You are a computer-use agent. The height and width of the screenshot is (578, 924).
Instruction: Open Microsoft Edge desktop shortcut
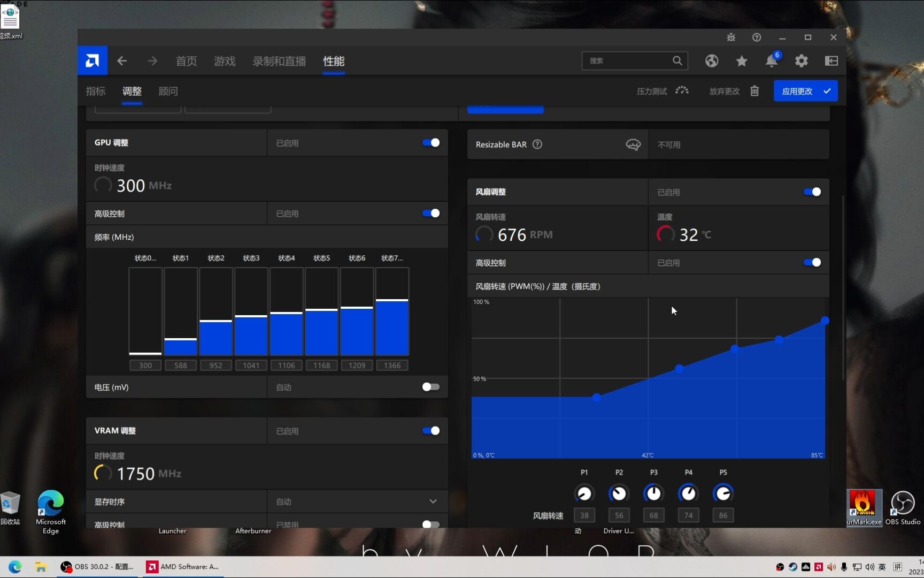[x=51, y=512]
